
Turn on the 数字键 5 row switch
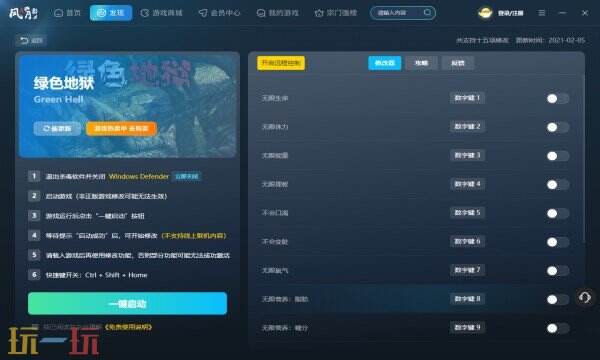coord(558,213)
